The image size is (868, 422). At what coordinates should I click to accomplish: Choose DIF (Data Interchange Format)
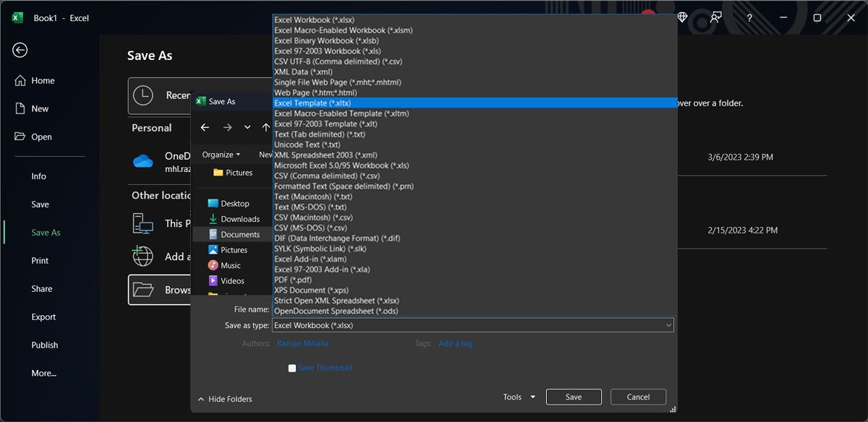point(474,238)
